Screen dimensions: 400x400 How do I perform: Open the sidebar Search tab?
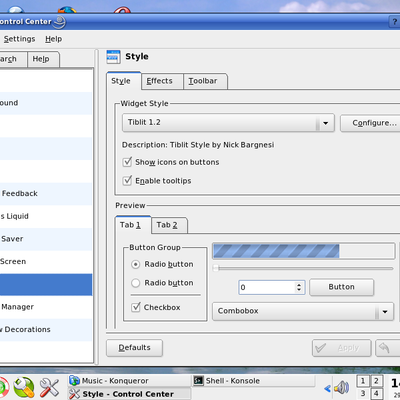[13, 59]
